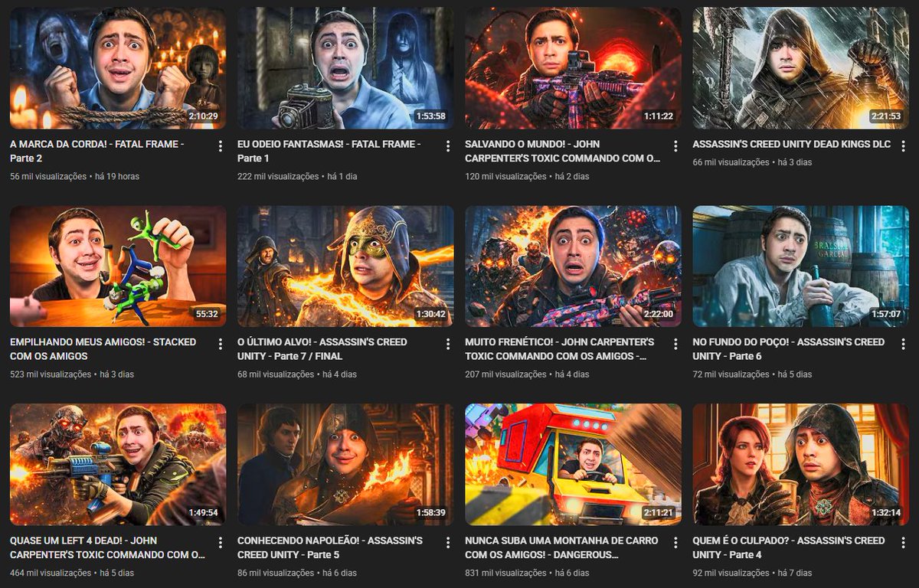This screenshot has height=588, width=919.
Task: Open options menu for MUITO FRENÉTICO video
Action: (675, 345)
